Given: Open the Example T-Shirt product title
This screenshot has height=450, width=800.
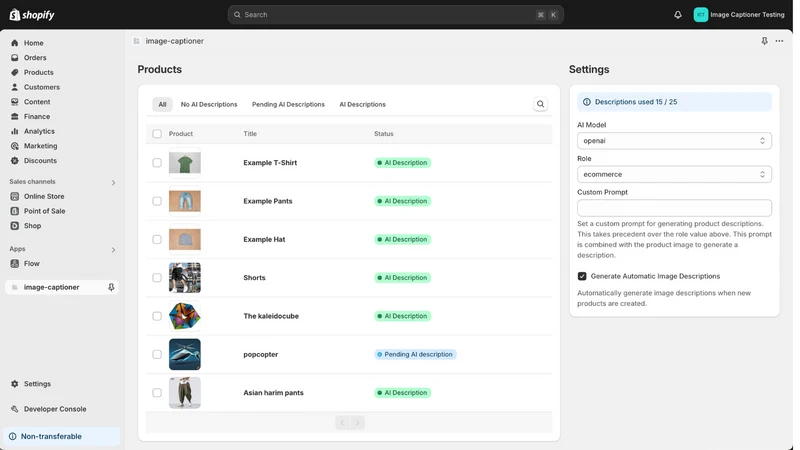Looking at the screenshot, I should click(270, 163).
